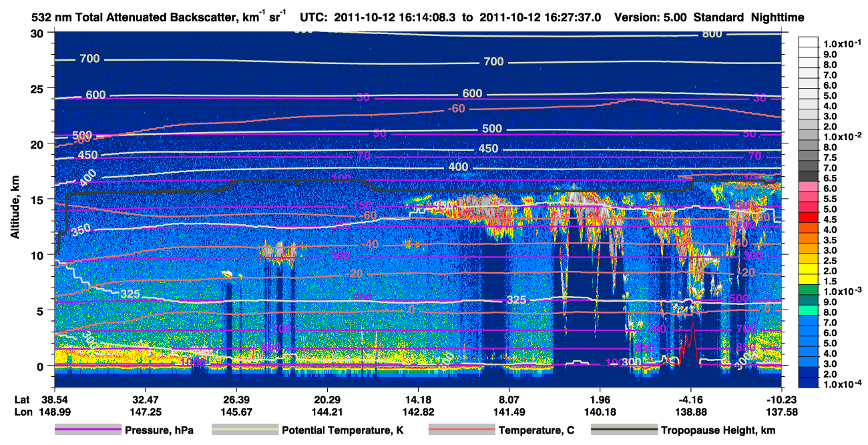Click the '-40' temperature contour label
The width and height of the screenshot is (868, 445).
coord(369,244)
